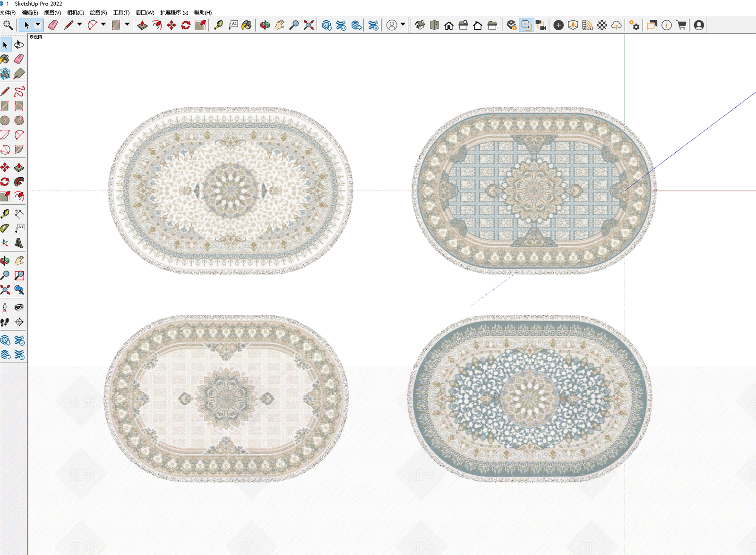This screenshot has height=555, width=756.
Task: Activate the Orbit tool in top toolbar
Action: click(265, 25)
